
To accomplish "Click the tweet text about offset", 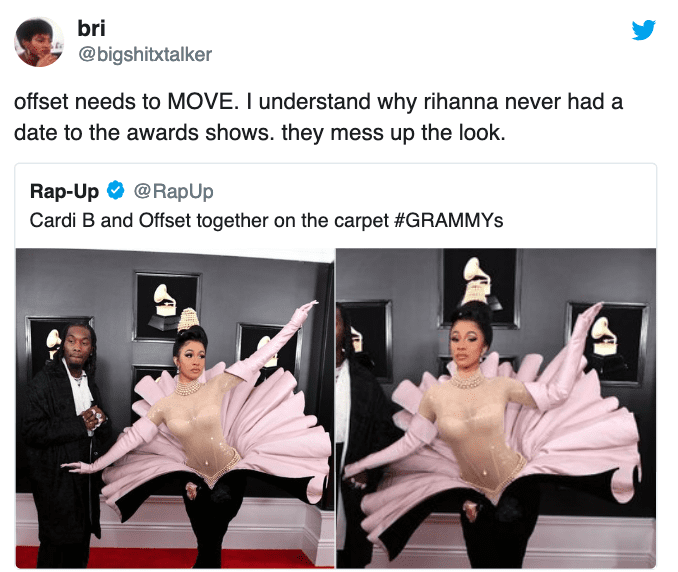I will point(318,117).
